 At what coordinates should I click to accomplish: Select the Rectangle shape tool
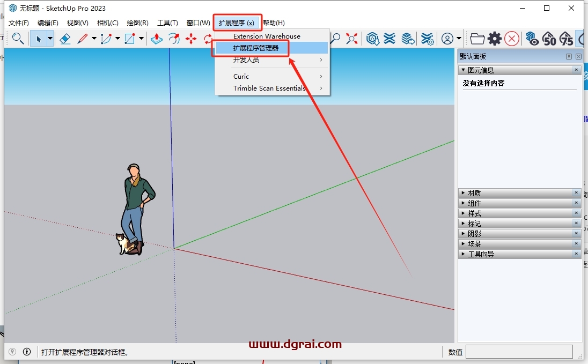129,39
